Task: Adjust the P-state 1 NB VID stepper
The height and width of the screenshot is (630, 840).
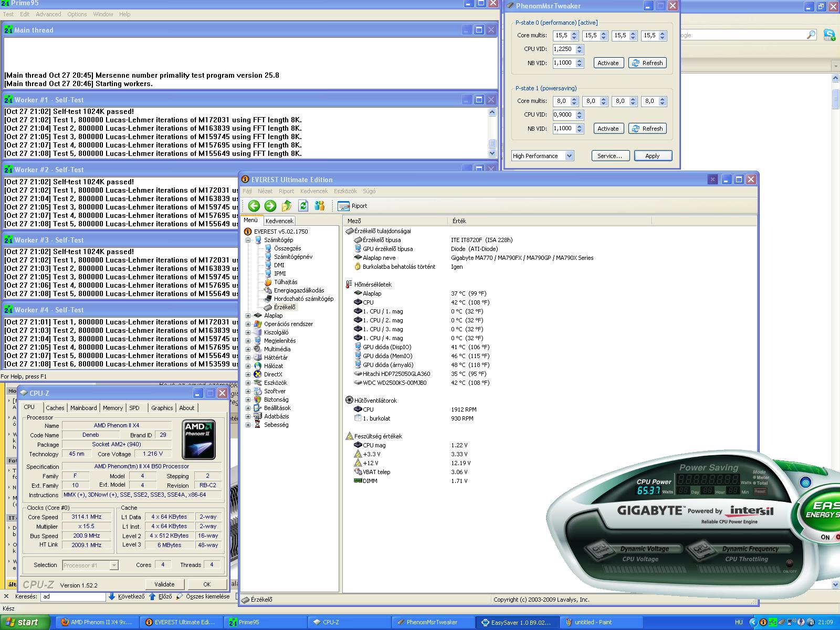Action: click(x=580, y=129)
